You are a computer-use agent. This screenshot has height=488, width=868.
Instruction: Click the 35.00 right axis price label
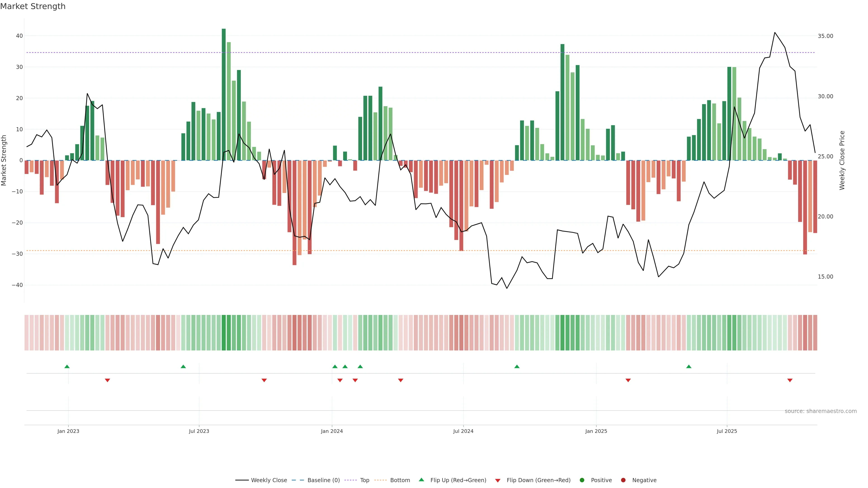(x=825, y=36)
